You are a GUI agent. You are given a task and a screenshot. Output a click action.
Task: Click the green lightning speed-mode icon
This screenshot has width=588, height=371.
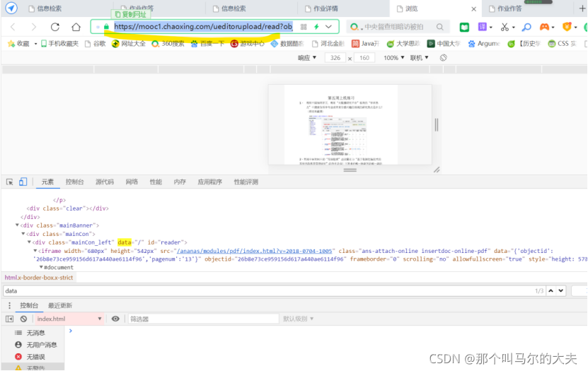pyautogui.click(x=316, y=27)
